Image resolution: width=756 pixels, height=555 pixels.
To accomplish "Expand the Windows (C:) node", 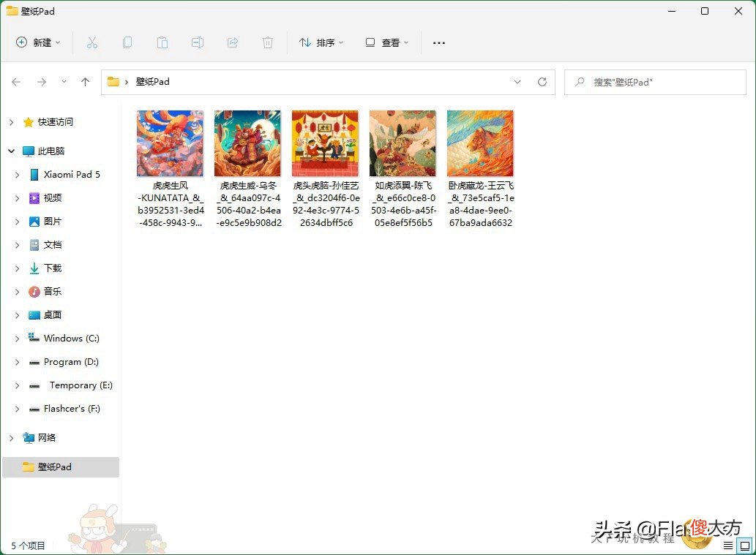I will (x=18, y=339).
